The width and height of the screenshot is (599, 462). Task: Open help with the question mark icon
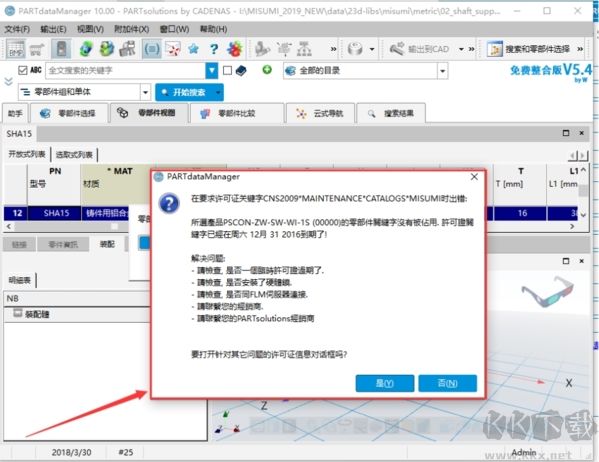[214, 49]
